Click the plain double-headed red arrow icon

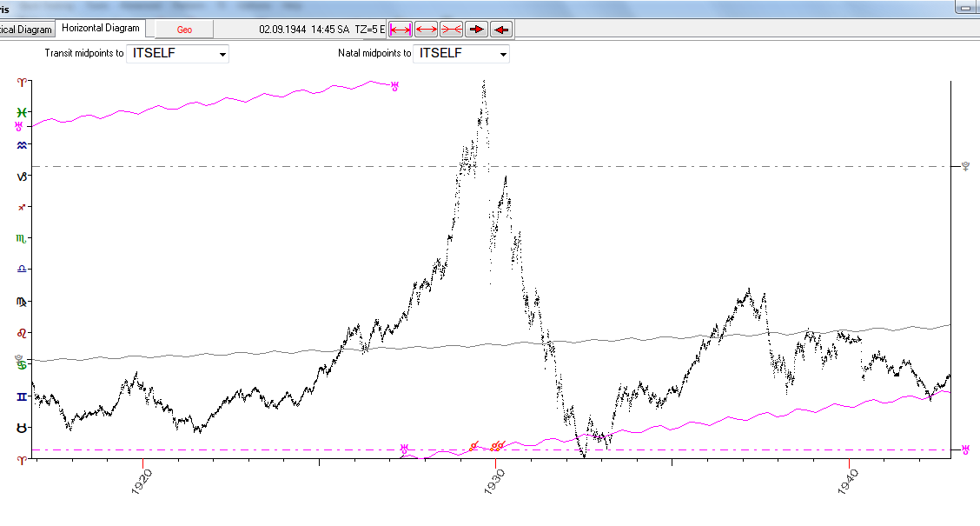click(426, 30)
